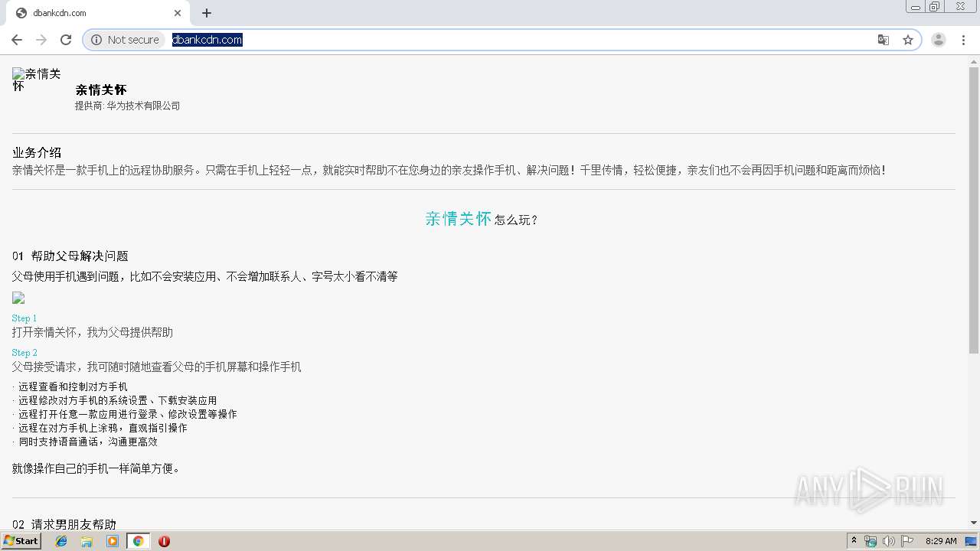Click text 怎么玩？
Screen dimensions: 980x551
tap(517, 220)
